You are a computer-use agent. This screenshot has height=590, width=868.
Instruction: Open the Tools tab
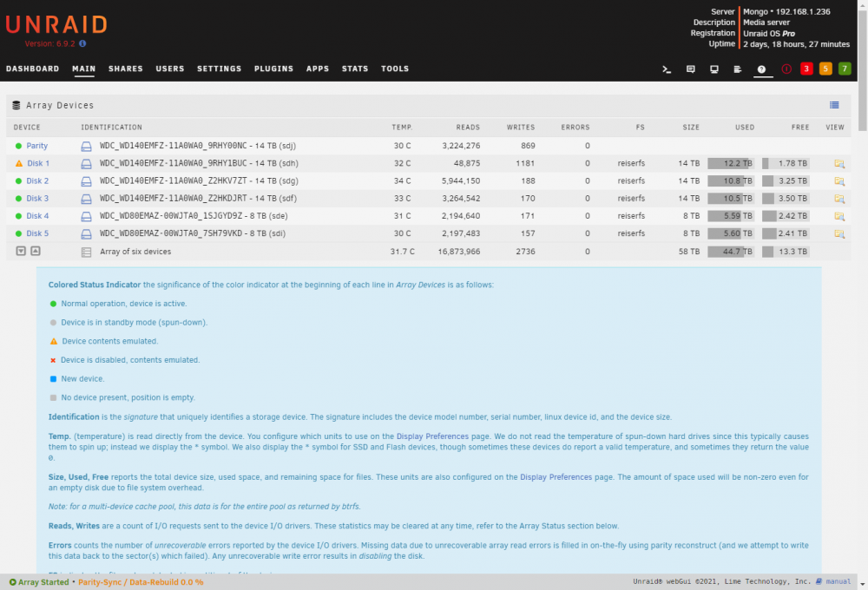[x=395, y=69]
